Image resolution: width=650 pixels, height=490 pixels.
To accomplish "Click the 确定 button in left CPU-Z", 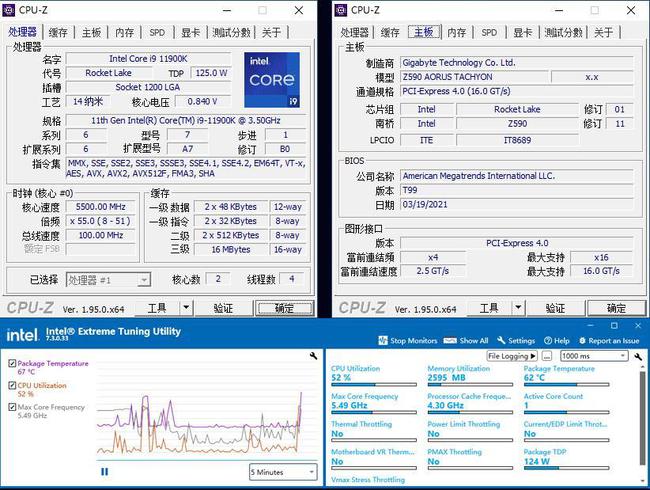I will 284,308.
